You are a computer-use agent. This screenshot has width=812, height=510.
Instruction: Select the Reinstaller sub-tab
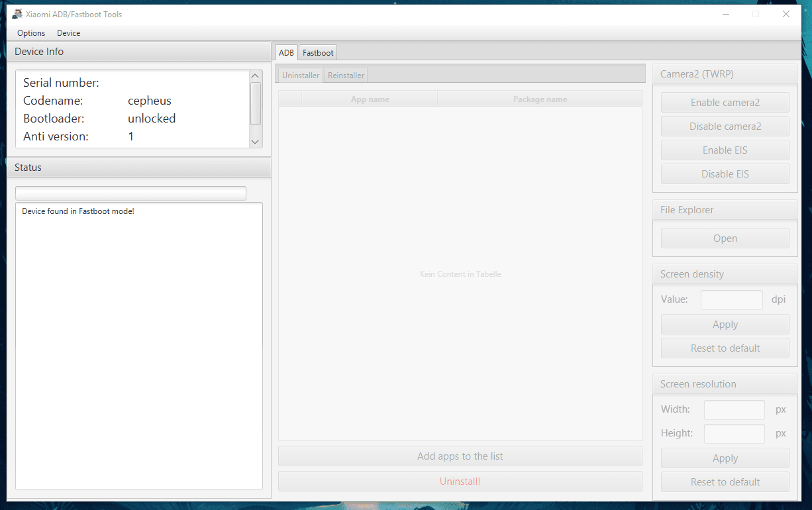[346, 75]
